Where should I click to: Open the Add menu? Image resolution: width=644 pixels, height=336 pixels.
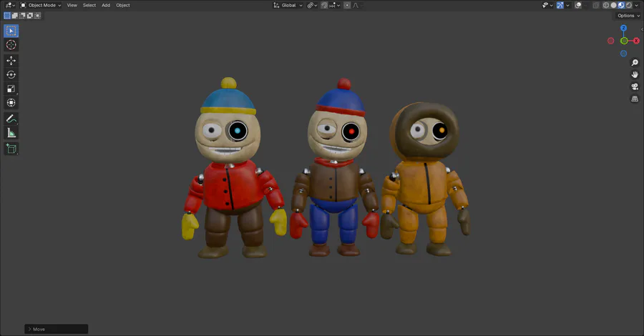pos(106,5)
